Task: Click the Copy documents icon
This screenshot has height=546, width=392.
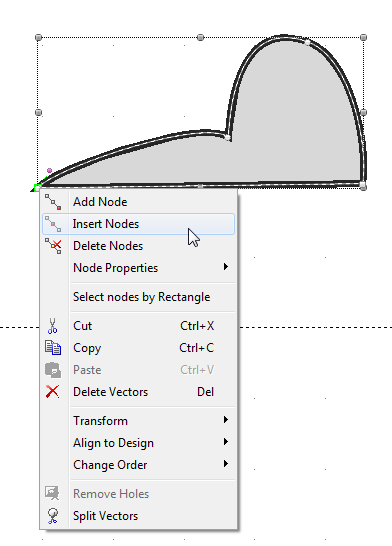Action: pos(53,348)
